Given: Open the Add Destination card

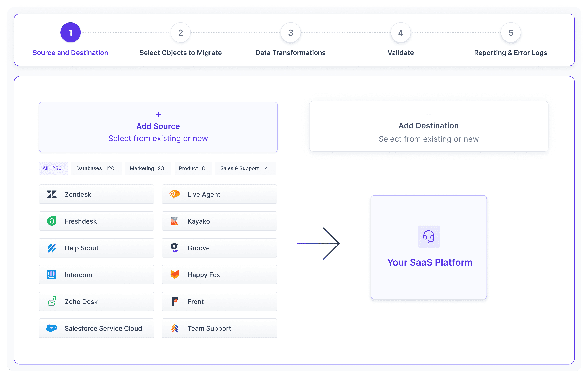Looking at the screenshot, I should point(429,126).
